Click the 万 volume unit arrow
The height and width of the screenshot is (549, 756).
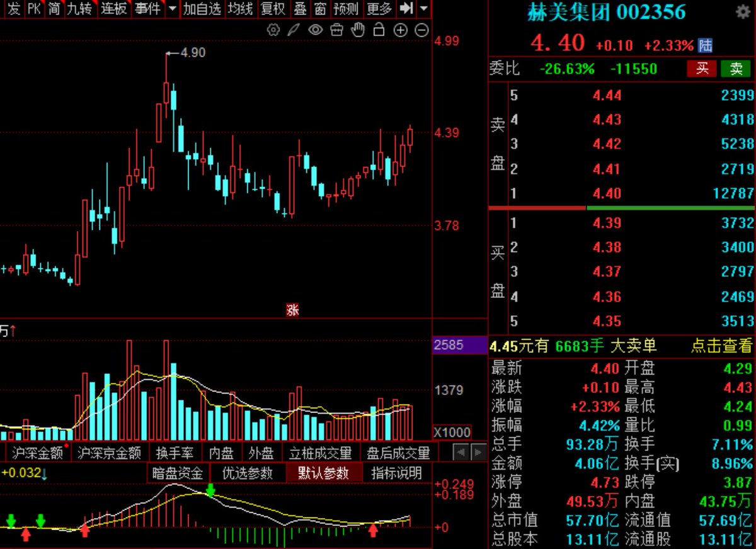[x=8, y=330]
